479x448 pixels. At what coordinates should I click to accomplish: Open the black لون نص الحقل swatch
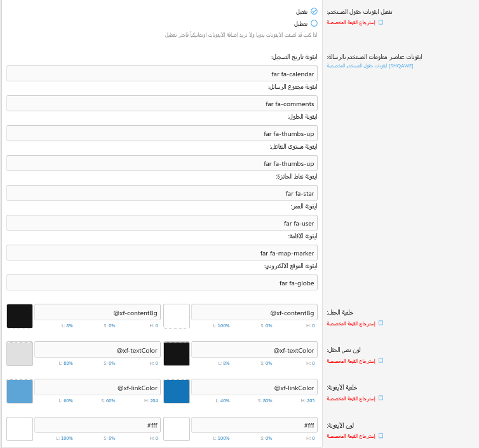click(x=177, y=353)
